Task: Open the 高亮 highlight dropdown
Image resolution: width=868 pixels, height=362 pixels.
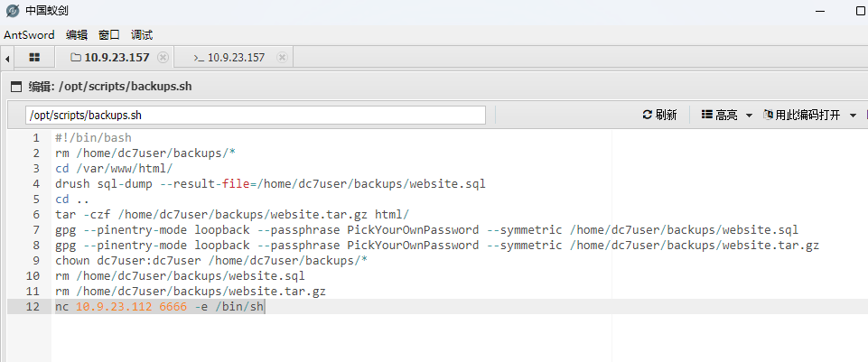Action: coord(727,116)
